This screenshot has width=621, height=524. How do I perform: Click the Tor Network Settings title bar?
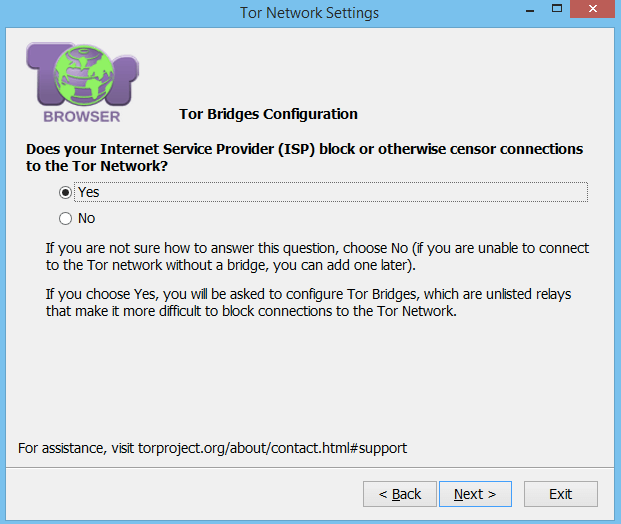[310, 13]
